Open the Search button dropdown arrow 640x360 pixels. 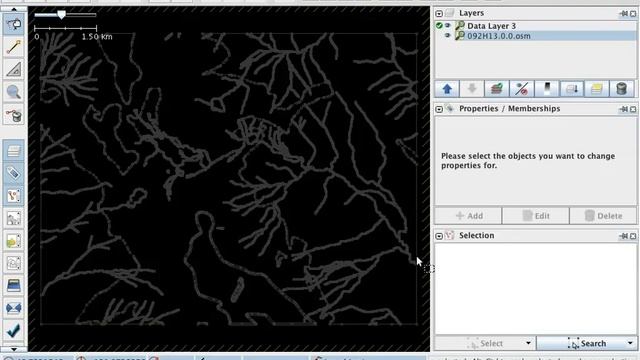(x=631, y=344)
